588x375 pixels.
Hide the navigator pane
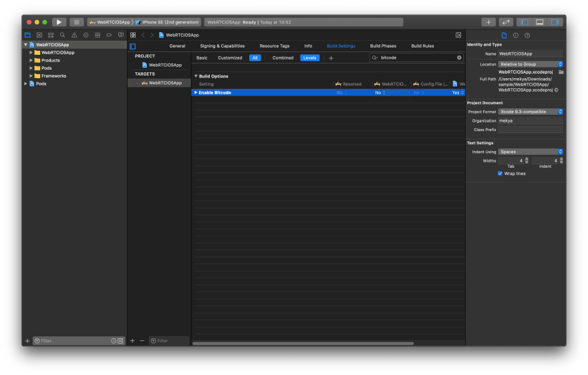tap(525, 22)
